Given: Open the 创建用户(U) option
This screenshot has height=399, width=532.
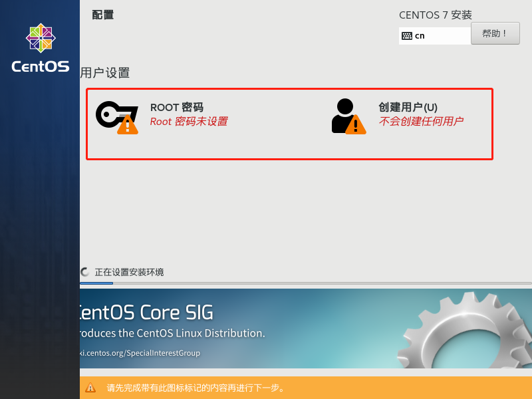Looking at the screenshot, I should click(408, 107).
